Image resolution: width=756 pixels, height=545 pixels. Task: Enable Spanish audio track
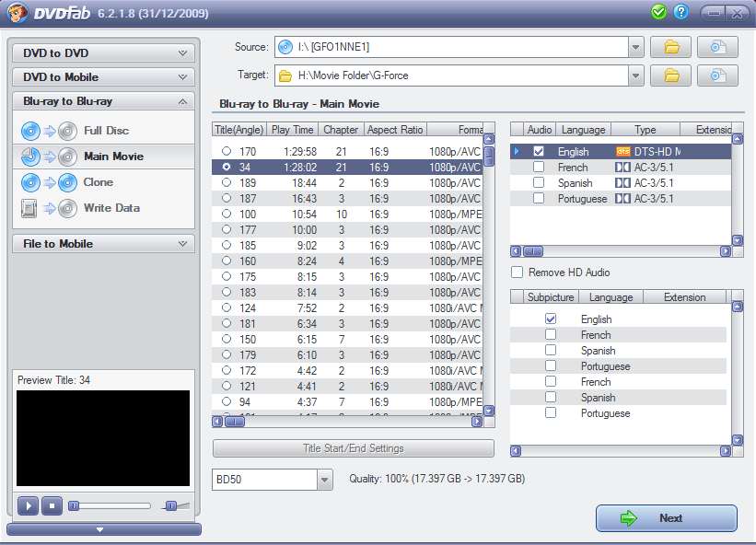[x=539, y=182]
